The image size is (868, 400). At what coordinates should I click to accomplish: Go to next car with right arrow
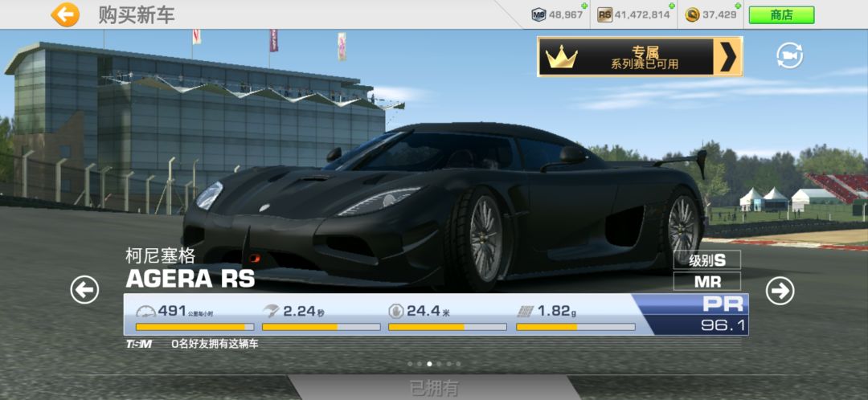(780, 291)
